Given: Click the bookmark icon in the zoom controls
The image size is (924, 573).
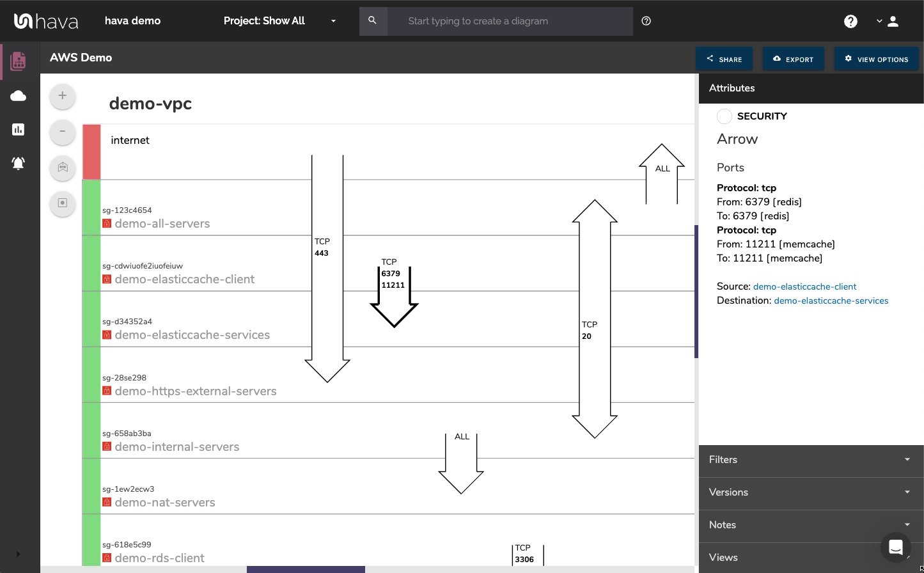Looking at the screenshot, I should [62, 168].
